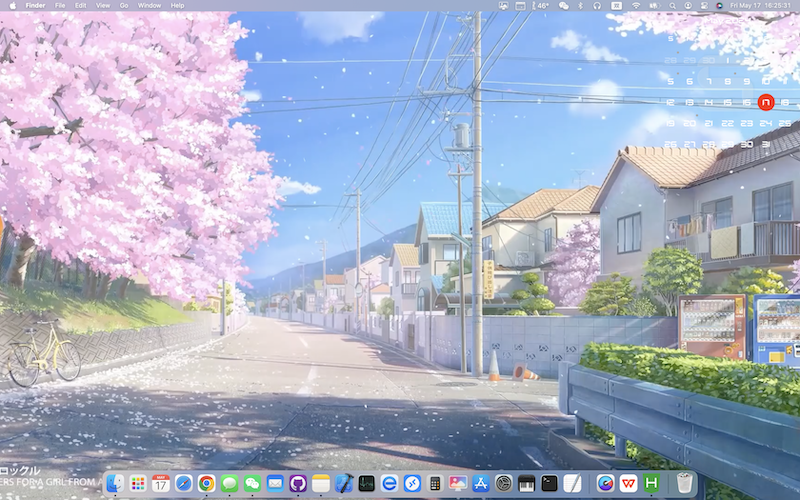Open Spotlight search in menu bar
This screenshot has height=500, width=800.
(672, 6)
